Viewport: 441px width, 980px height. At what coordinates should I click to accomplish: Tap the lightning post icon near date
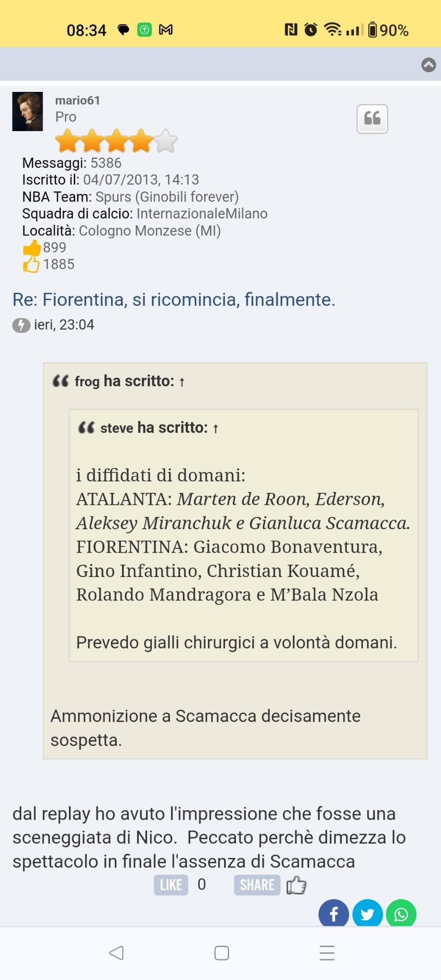[x=21, y=325]
